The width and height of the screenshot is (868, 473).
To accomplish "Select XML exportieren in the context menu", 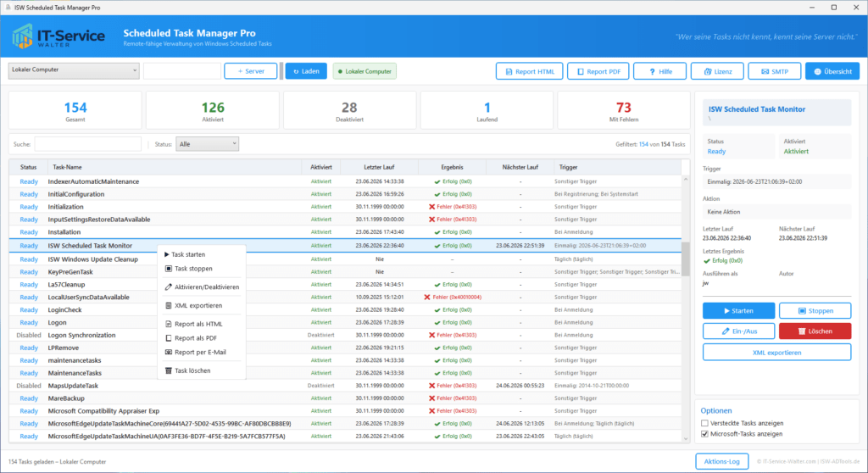I will 201,305.
